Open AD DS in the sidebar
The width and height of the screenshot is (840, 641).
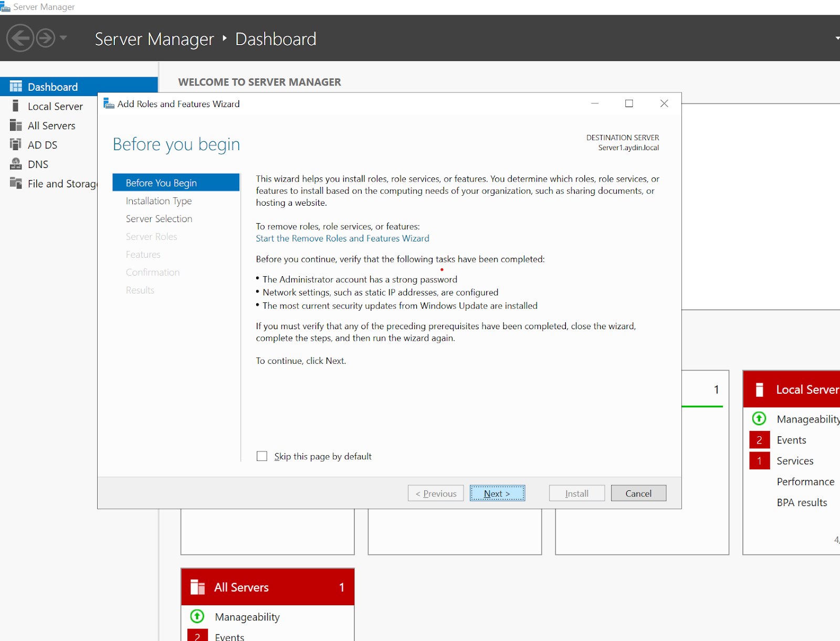click(x=43, y=145)
